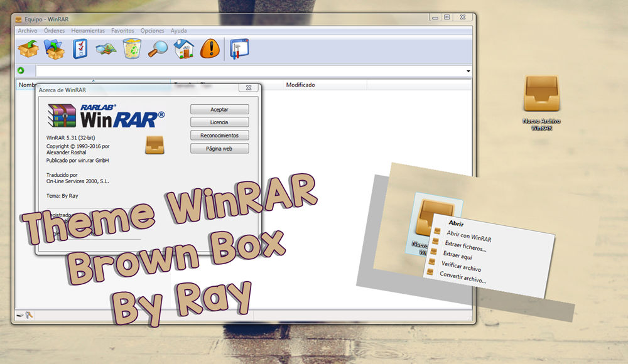Open the Página web button
This screenshot has height=364, width=628.
(x=219, y=148)
